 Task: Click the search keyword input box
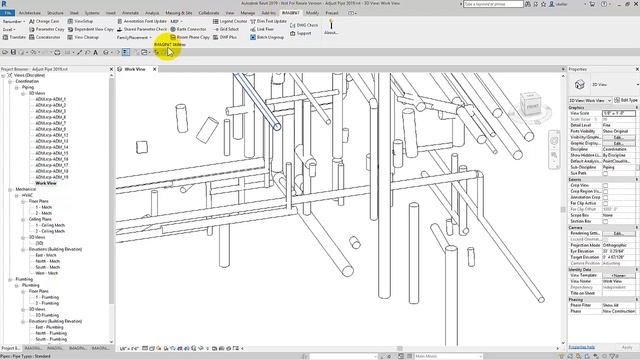(x=493, y=4)
